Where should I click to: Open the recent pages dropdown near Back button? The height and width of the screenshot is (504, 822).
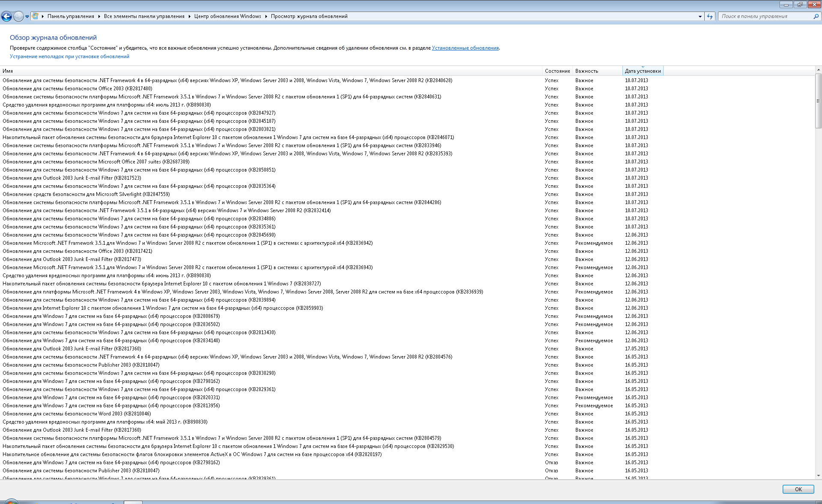[27, 17]
